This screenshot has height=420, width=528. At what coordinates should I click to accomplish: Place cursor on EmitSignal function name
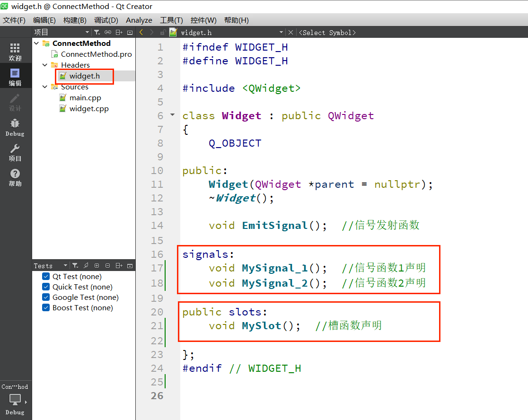274,225
